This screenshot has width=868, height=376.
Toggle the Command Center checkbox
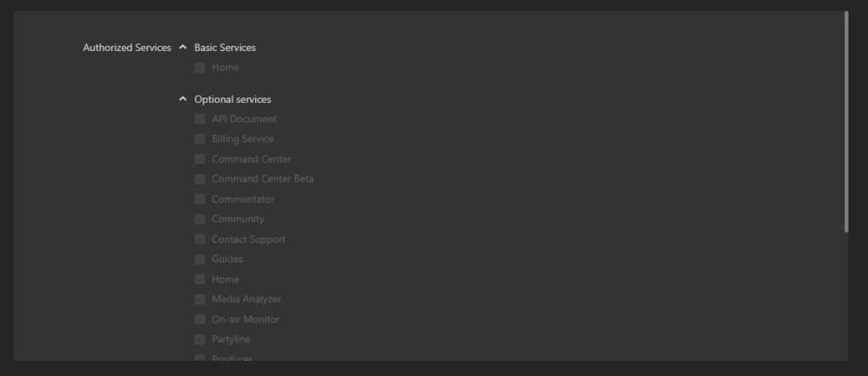click(200, 160)
